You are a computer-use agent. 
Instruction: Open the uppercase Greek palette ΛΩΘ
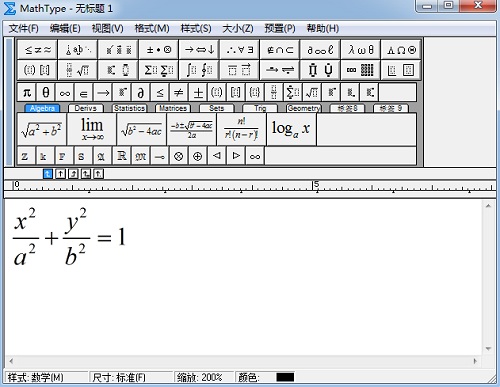click(401, 50)
